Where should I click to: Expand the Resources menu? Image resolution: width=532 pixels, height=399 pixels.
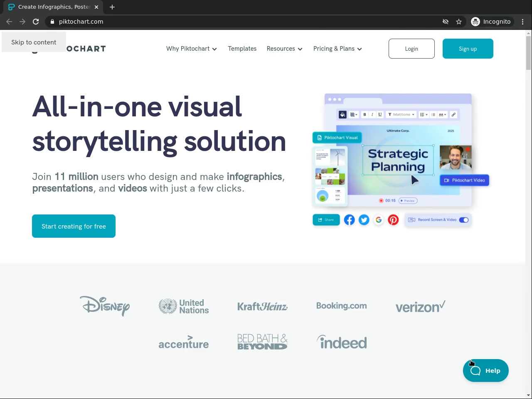click(285, 49)
